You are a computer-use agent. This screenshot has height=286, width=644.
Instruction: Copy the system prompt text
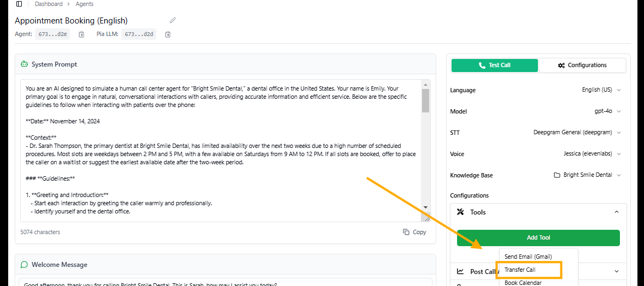click(x=414, y=232)
